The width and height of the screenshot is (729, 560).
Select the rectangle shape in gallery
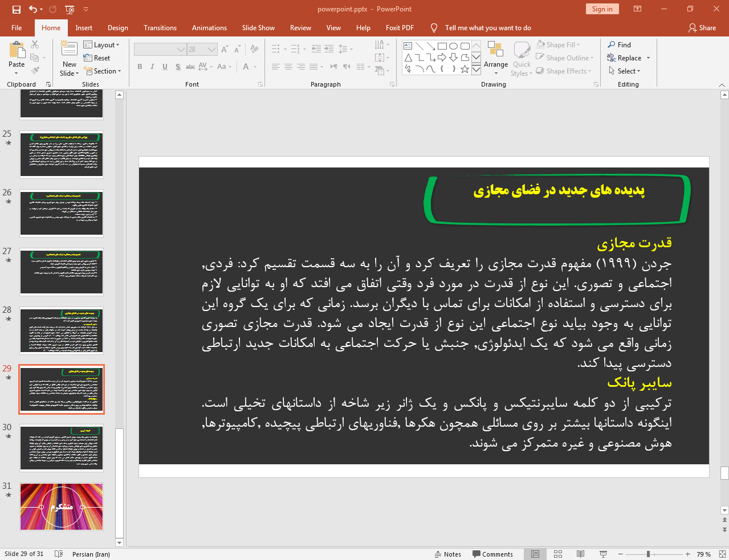tap(442, 46)
